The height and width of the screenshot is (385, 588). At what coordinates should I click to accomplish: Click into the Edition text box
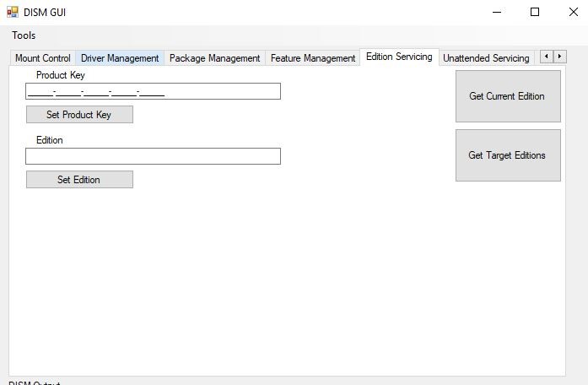(153, 156)
